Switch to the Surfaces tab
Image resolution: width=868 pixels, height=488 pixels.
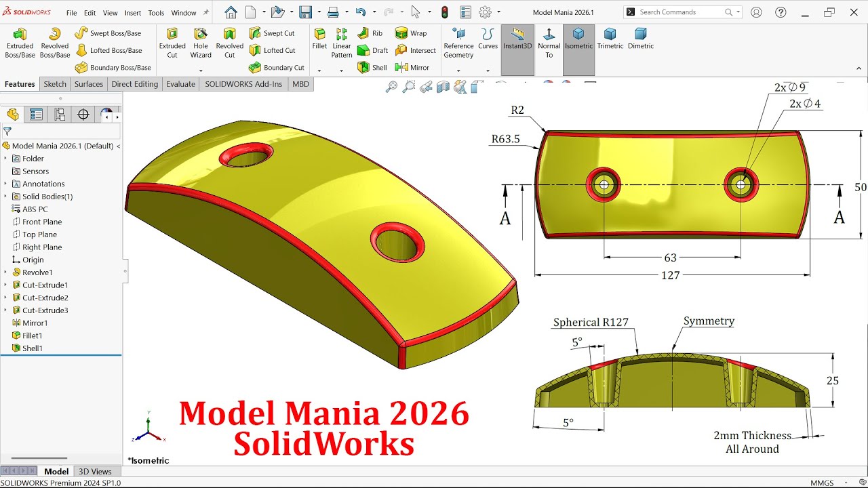(x=89, y=84)
